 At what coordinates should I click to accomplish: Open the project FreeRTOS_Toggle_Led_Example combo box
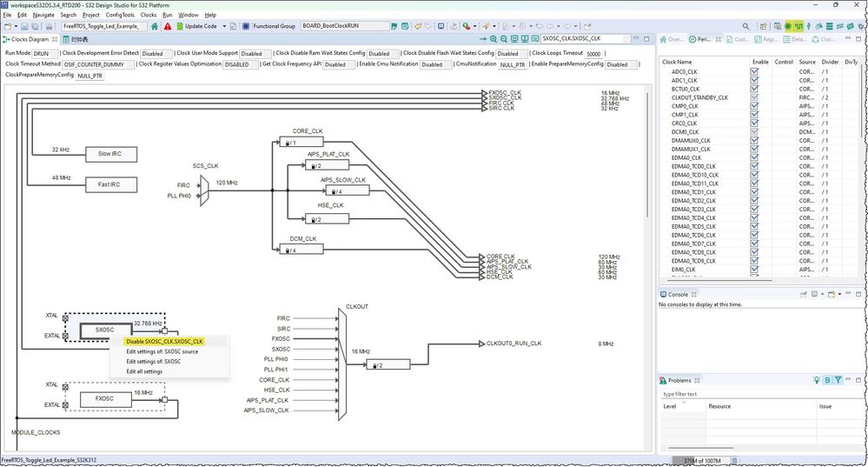pyautogui.click(x=104, y=26)
